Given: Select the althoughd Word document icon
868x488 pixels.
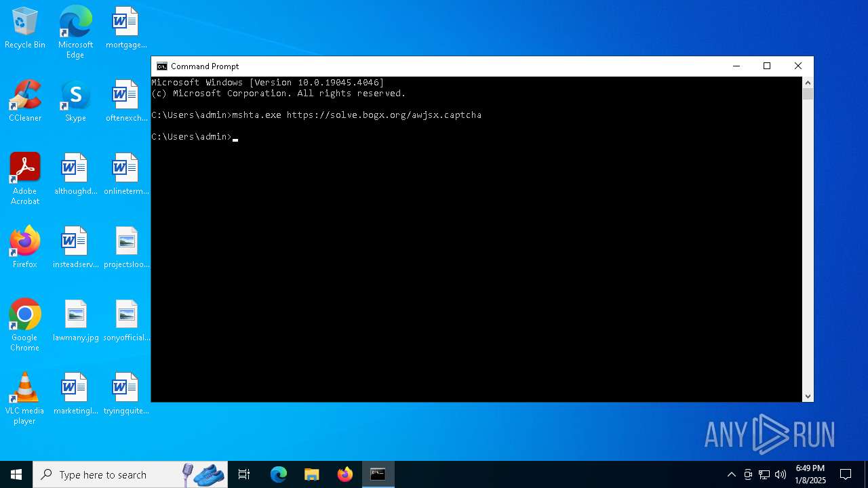Looking at the screenshot, I should 75,174.
